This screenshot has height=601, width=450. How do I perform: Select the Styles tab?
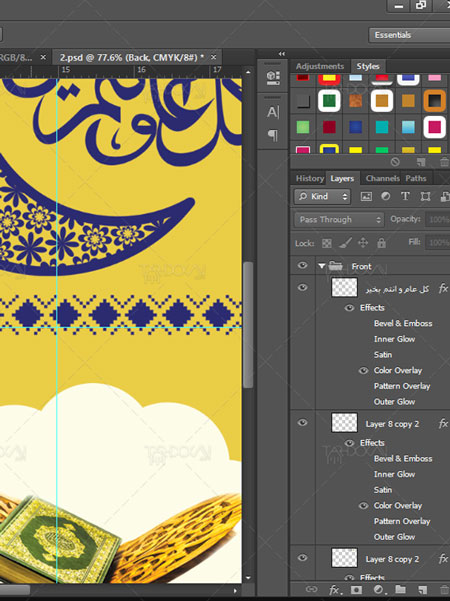tap(368, 66)
